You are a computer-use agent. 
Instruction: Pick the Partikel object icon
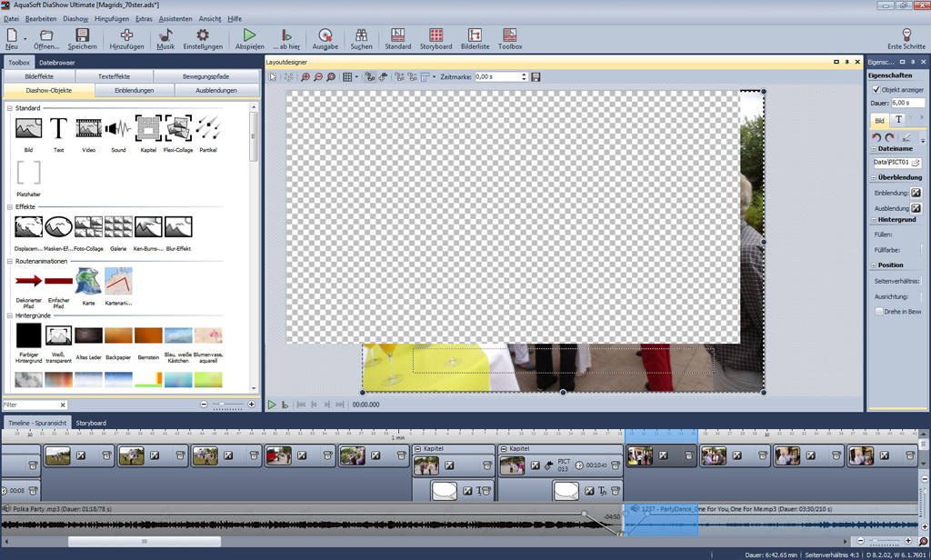pos(208,129)
